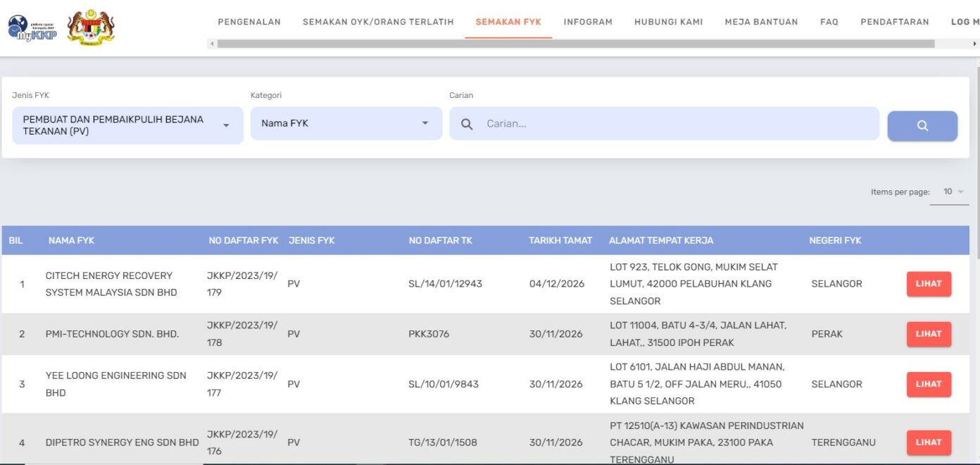980x465 pixels.
Task: Click LIHAT for DIPETRO SYNERGY ENG
Action: [x=929, y=442]
